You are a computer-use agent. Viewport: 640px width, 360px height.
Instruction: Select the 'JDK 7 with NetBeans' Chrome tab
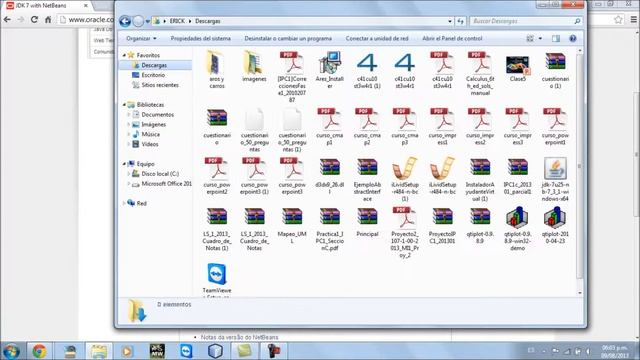click(x=46, y=6)
